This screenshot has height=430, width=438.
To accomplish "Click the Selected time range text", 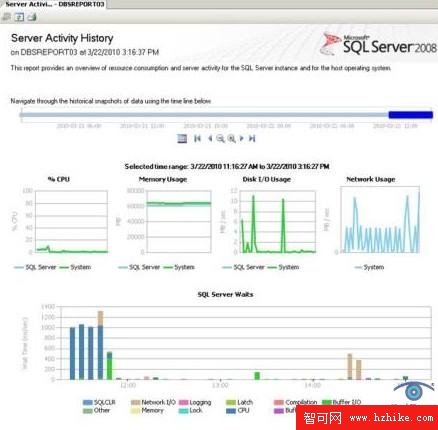I will [x=227, y=166].
